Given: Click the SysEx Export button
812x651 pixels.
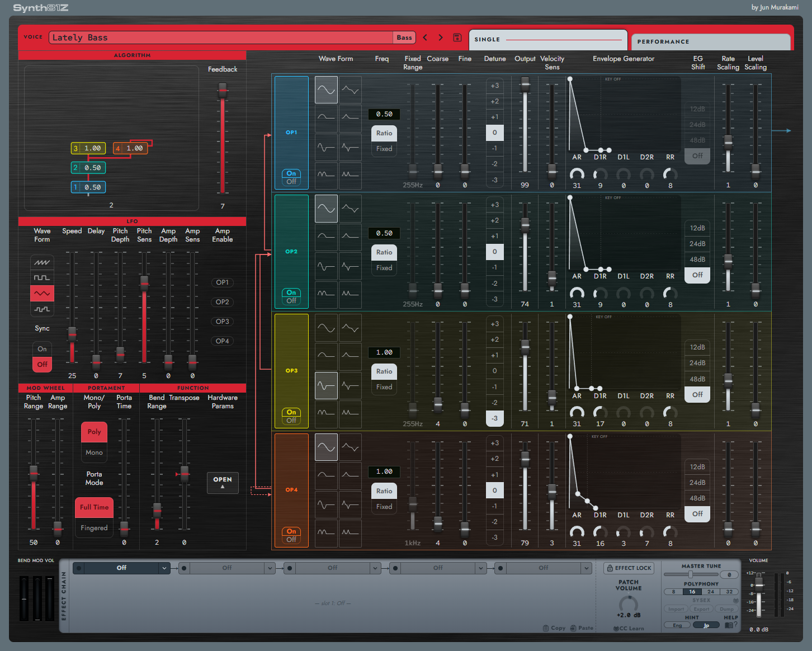Looking at the screenshot, I should click(x=701, y=609).
